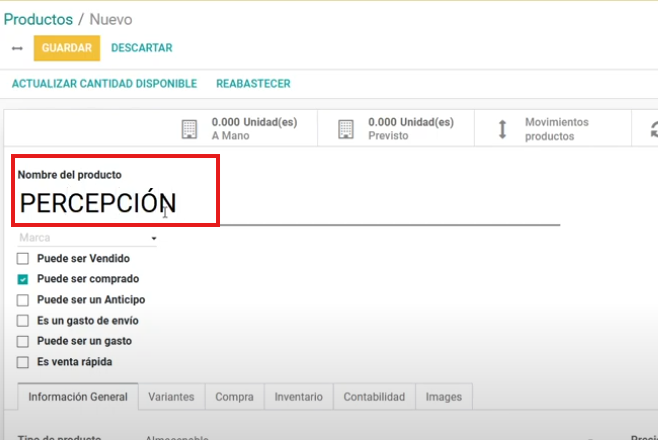The image size is (658, 440).
Task: Open the 0.000 Unidad(es) Previsto stat
Action: pos(396,128)
